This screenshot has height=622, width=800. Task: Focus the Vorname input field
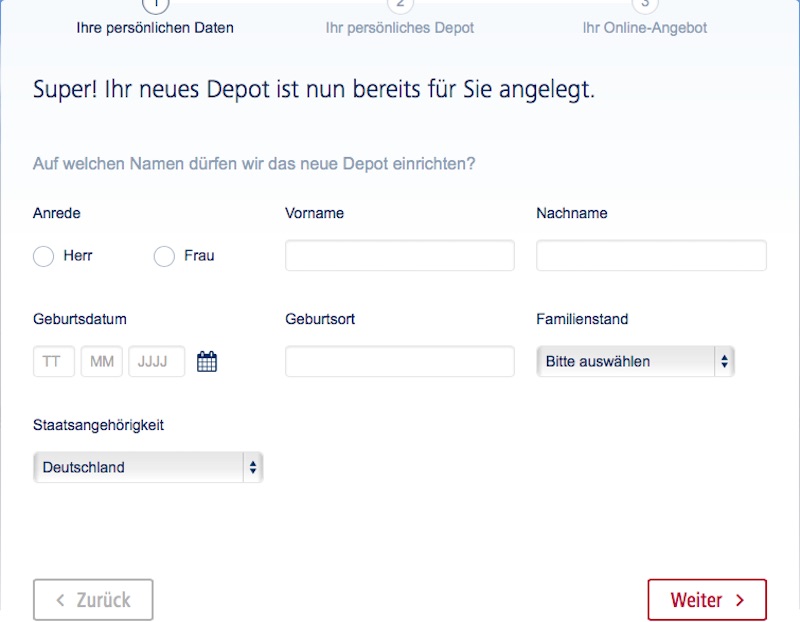[399, 256]
